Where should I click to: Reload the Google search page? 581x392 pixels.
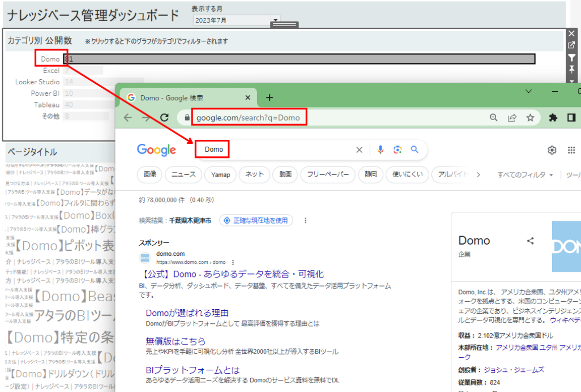tap(164, 118)
